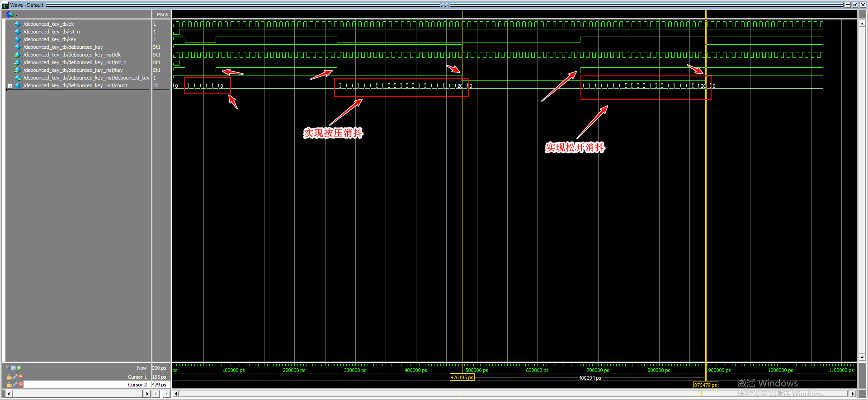
Task: Click the edit grid and timeline icon
Action: [13, 368]
